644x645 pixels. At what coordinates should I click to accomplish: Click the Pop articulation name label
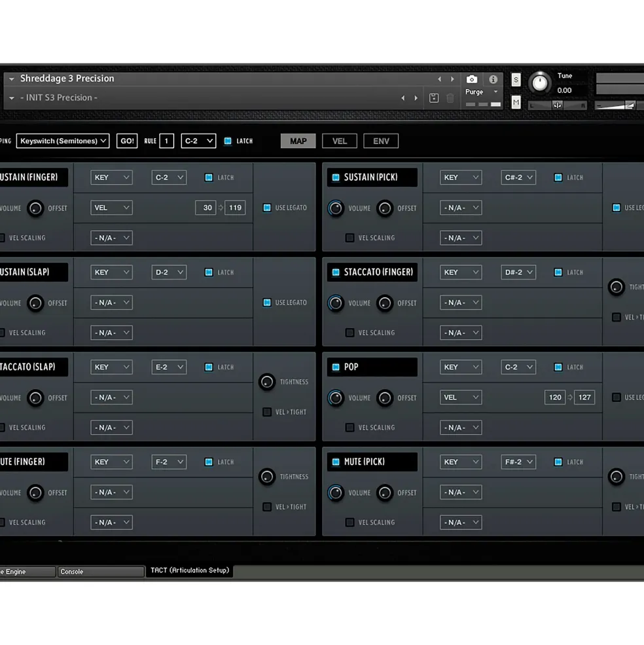coord(351,367)
